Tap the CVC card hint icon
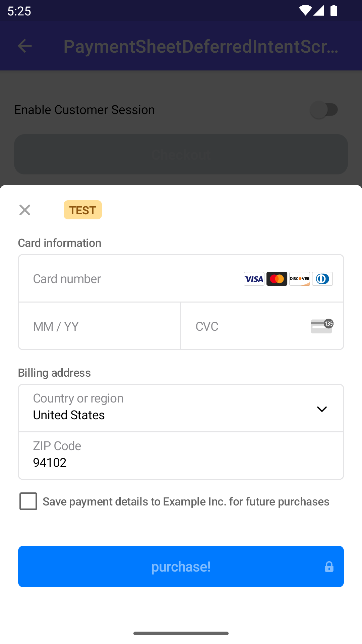 (322, 326)
